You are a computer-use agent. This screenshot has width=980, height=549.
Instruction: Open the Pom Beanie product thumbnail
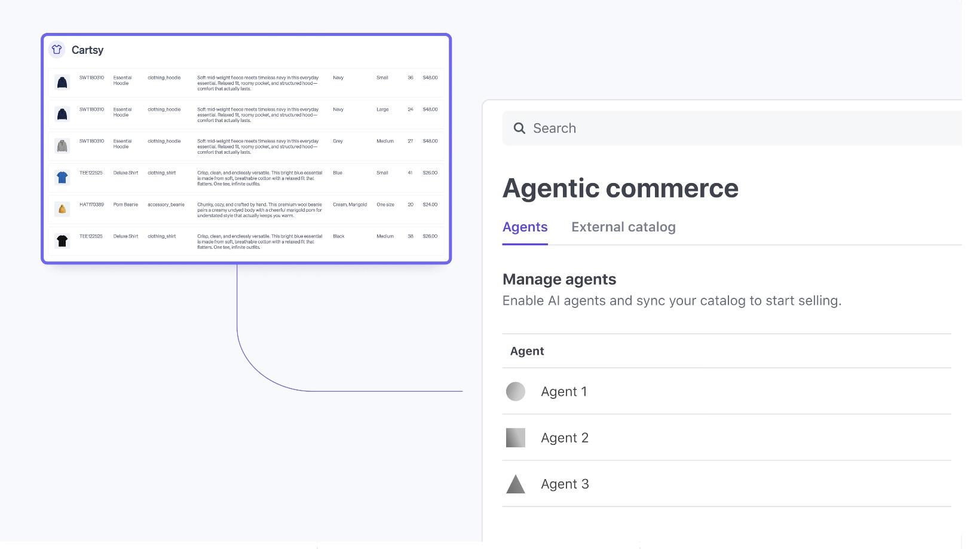62,209
